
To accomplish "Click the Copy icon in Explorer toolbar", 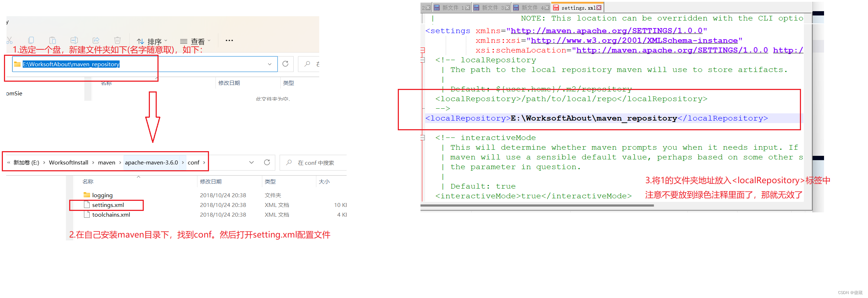I will [x=31, y=40].
